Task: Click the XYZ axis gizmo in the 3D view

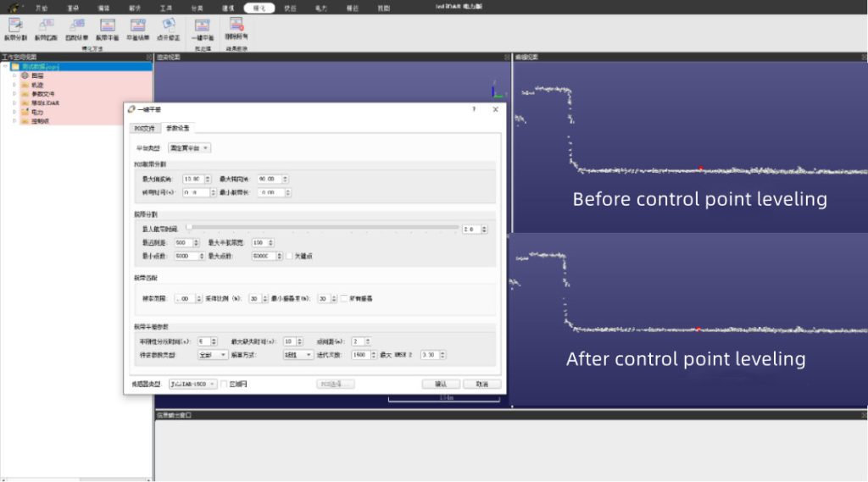Action: 497,90
